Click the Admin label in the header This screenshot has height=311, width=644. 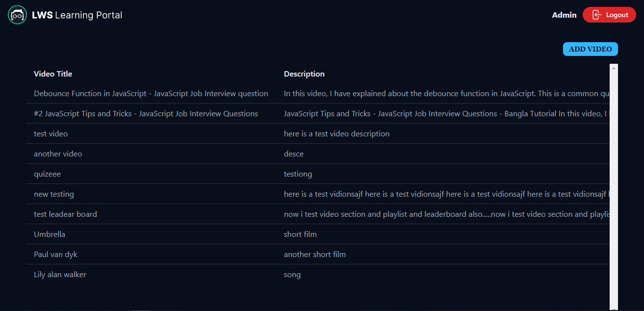(564, 15)
